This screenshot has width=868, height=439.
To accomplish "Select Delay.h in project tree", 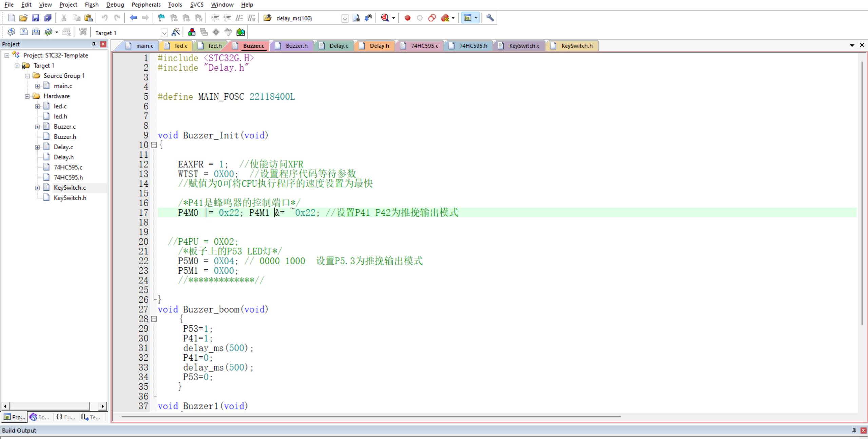I will coord(63,157).
